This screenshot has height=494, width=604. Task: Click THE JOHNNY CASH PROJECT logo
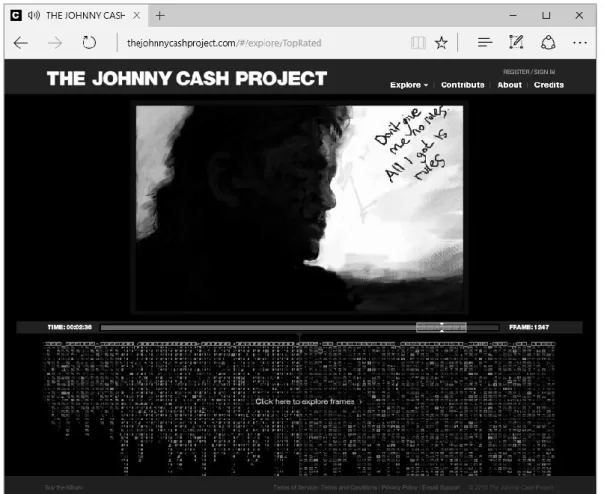click(x=187, y=79)
